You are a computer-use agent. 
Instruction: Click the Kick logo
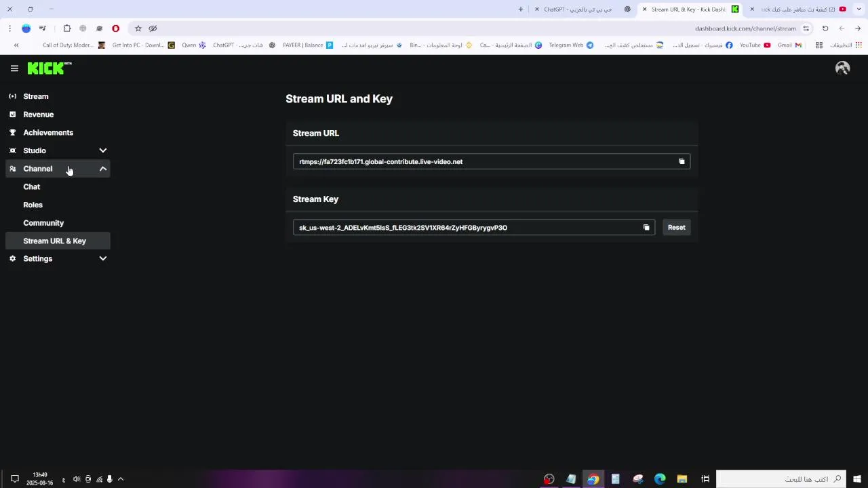click(49, 68)
